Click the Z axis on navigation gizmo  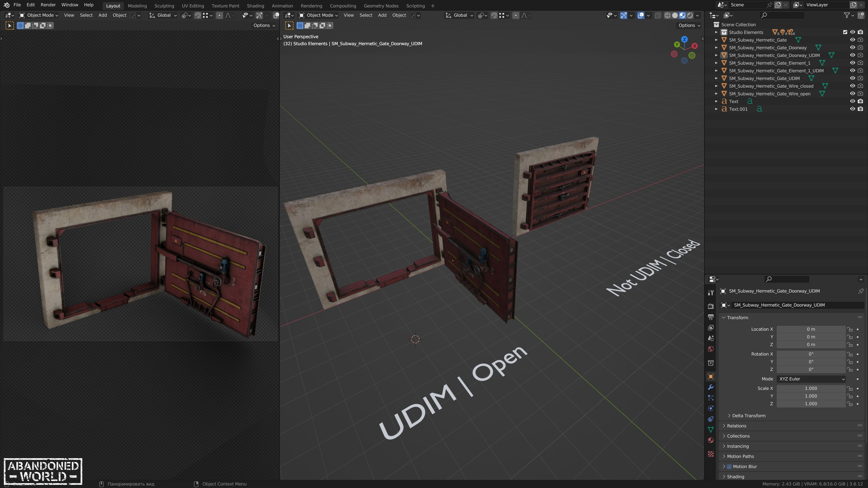pos(684,39)
